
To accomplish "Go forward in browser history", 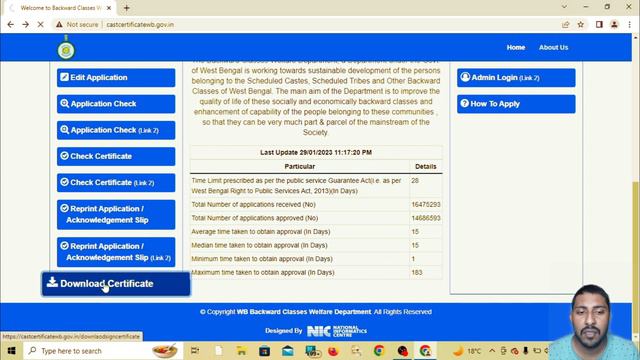I will coord(25,24).
